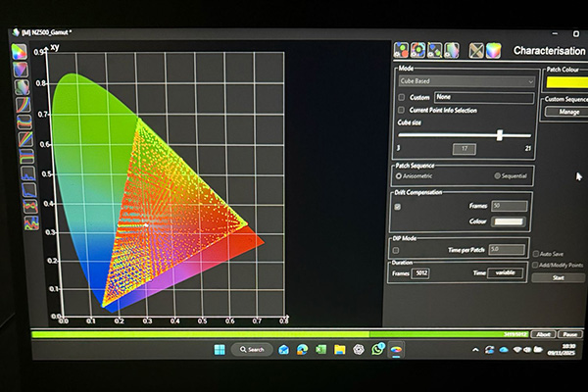Open the RGB gamma curves graph icon
This screenshot has width=588, height=392.
pos(24,105)
